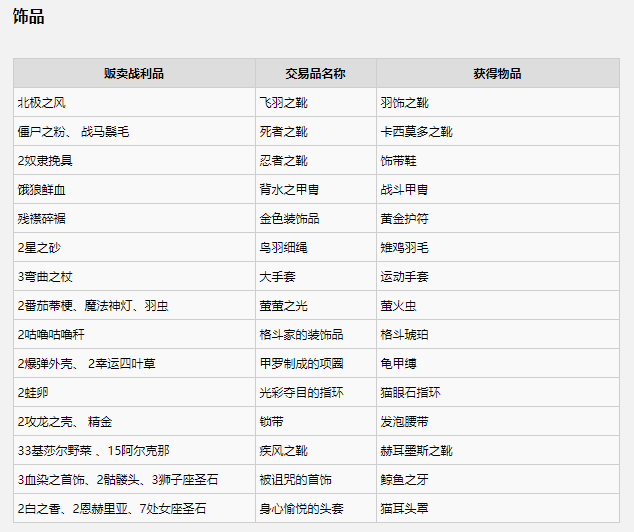The image size is (634, 532).
Task: Click the 3弯曲之杖 loot cell
Action: pos(45,277)
